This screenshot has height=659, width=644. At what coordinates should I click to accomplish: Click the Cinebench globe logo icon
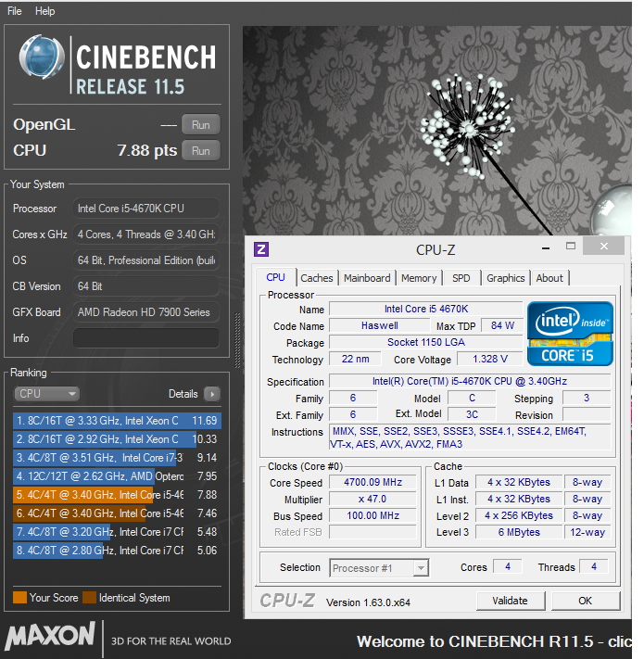pos(41,57)
